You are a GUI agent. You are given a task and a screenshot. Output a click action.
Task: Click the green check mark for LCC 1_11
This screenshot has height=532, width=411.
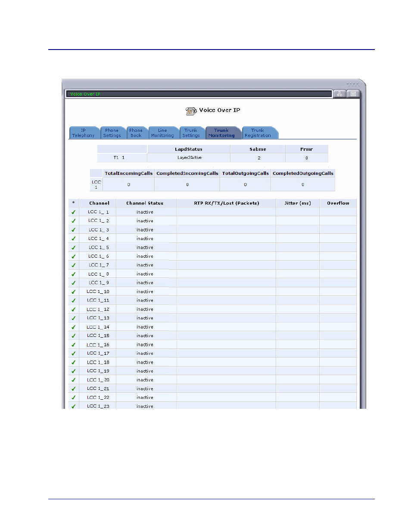[x=73, y=301]
